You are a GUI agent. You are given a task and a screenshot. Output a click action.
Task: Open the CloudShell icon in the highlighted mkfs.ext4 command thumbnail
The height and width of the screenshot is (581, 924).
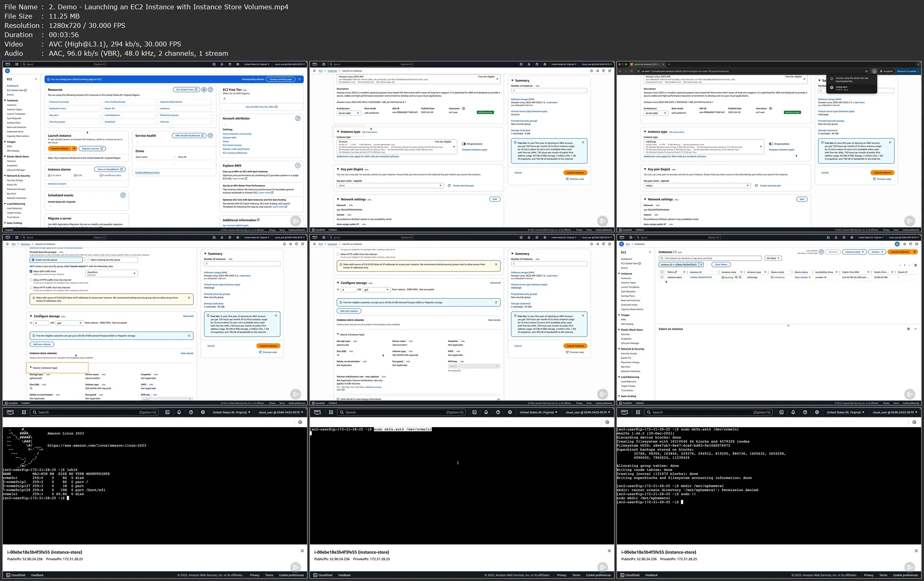(x=474, y=412)
